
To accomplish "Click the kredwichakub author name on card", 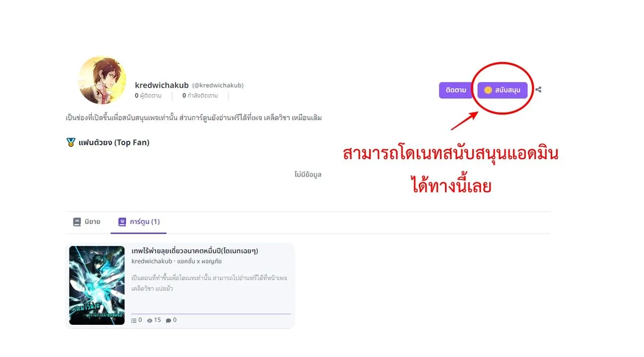I will click(x=152, y=261).
